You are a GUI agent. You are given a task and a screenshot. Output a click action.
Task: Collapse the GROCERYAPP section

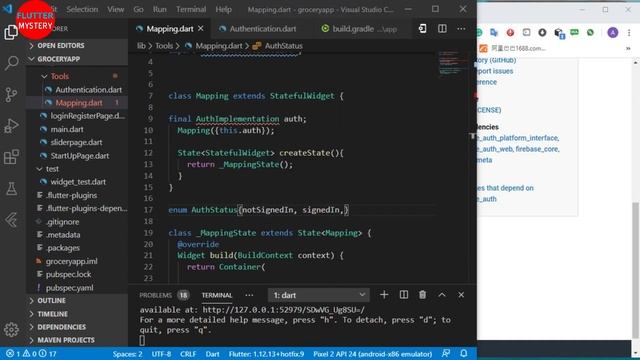(77, 59)
